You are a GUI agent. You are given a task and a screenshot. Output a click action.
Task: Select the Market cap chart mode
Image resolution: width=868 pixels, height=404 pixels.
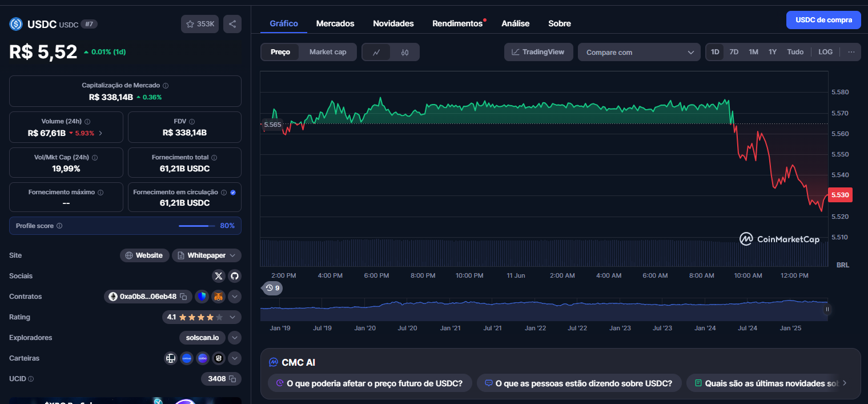click(x=328, y=52)
